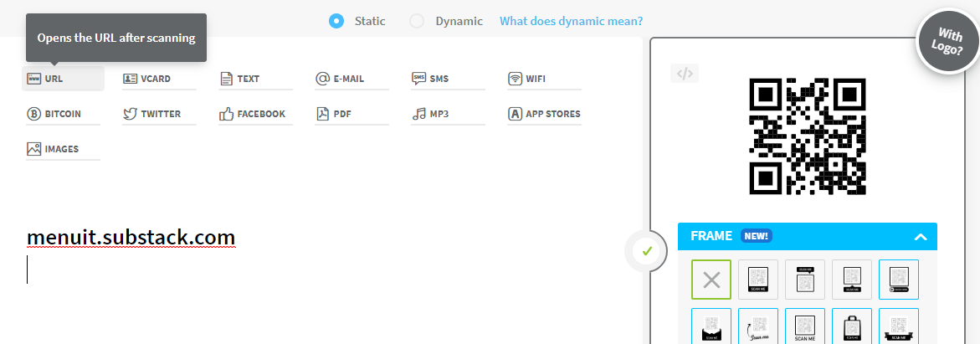This screenshot has width=980, height=344.
Task: Choose the shopping bag frame
Action: point(852,326)
